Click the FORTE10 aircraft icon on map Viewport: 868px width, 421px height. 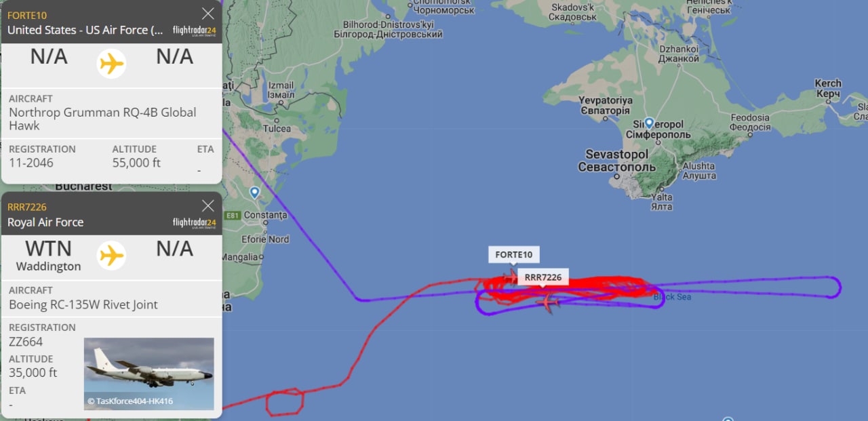pos(511,276)
